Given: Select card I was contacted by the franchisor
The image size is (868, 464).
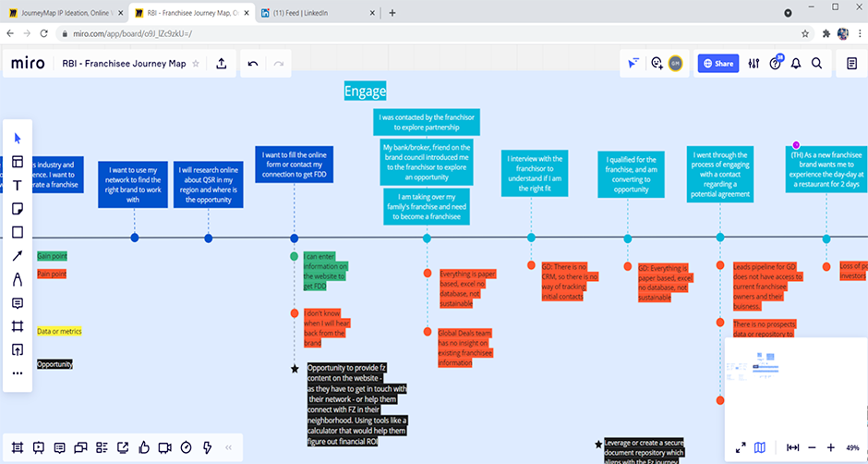Looking at the screenshot, I should pyautogui.click(x=427, y=122).
